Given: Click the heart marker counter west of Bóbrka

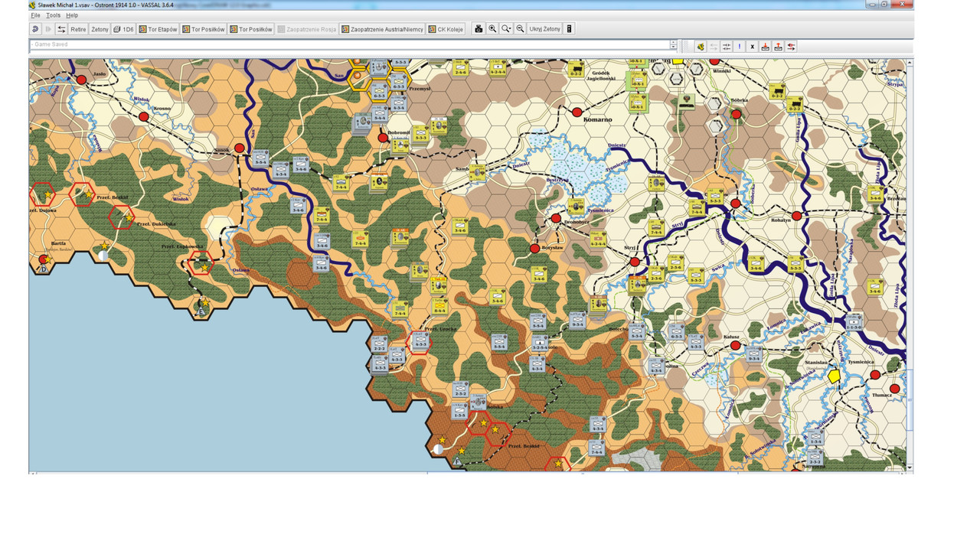Looking at the screenshot, I should (687, 102).
